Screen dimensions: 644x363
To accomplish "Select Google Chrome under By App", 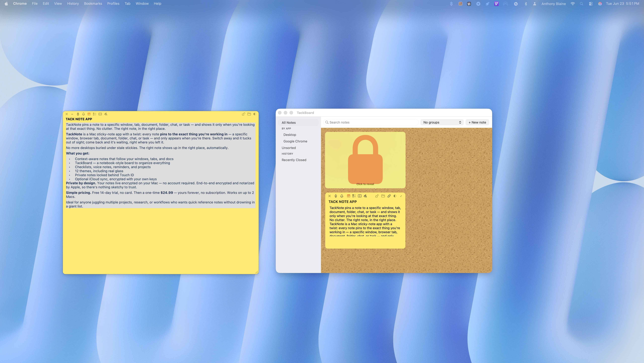I will (x=295, y=141).
